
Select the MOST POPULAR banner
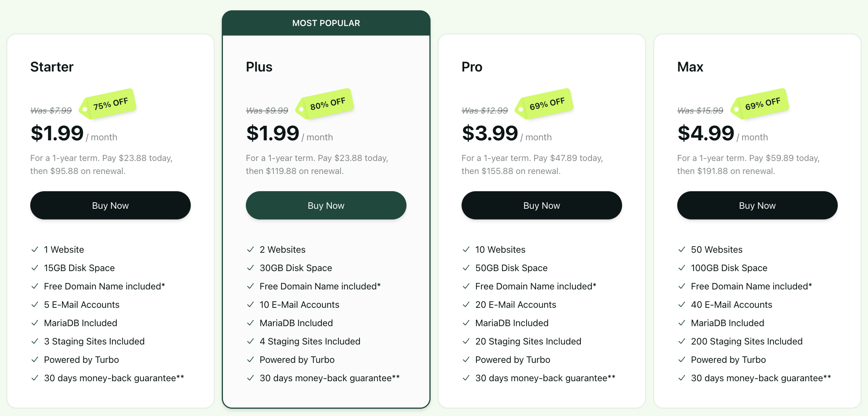(x=326, y=23)
